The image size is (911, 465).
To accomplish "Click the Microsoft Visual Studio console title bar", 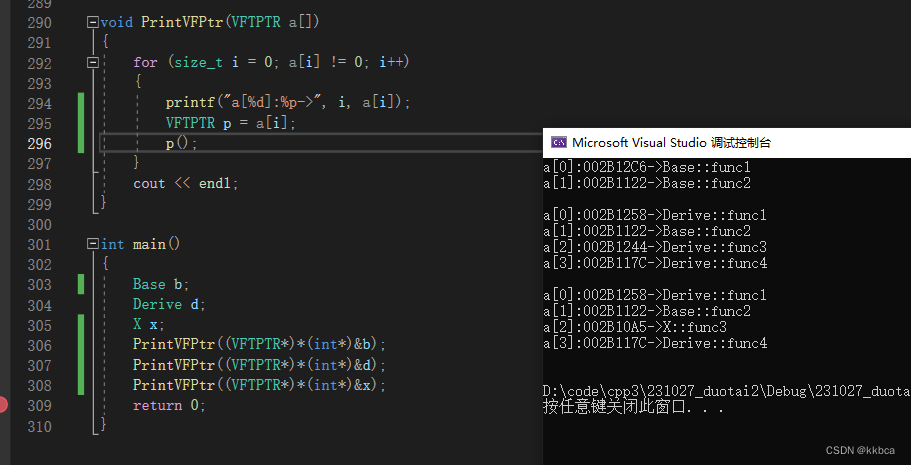I will click(x=700, y=143).
